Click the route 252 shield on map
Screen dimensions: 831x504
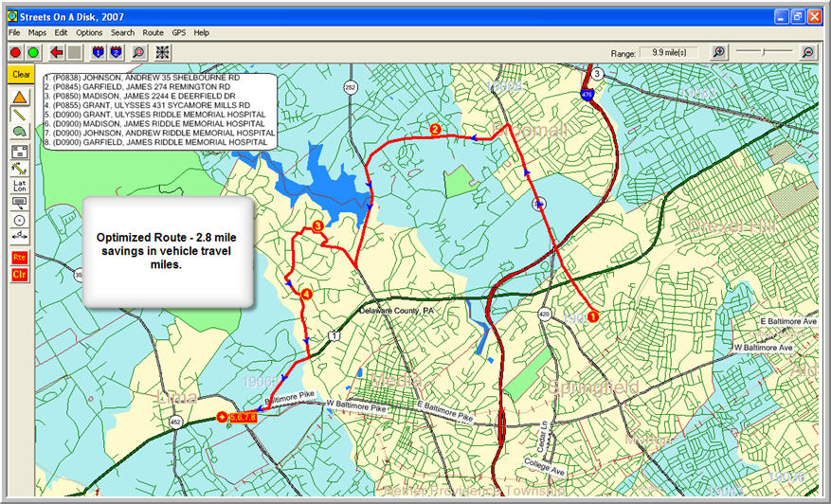click(x=350, y=87)
